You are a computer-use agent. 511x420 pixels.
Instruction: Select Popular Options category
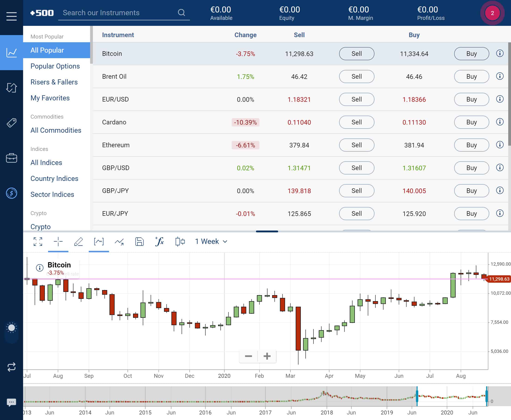click(x=55, y=66)
